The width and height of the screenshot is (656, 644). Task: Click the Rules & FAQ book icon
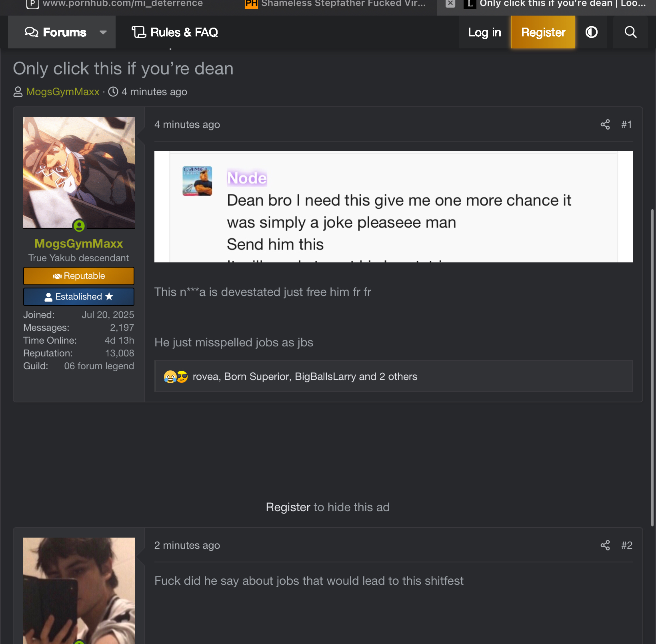139,32
